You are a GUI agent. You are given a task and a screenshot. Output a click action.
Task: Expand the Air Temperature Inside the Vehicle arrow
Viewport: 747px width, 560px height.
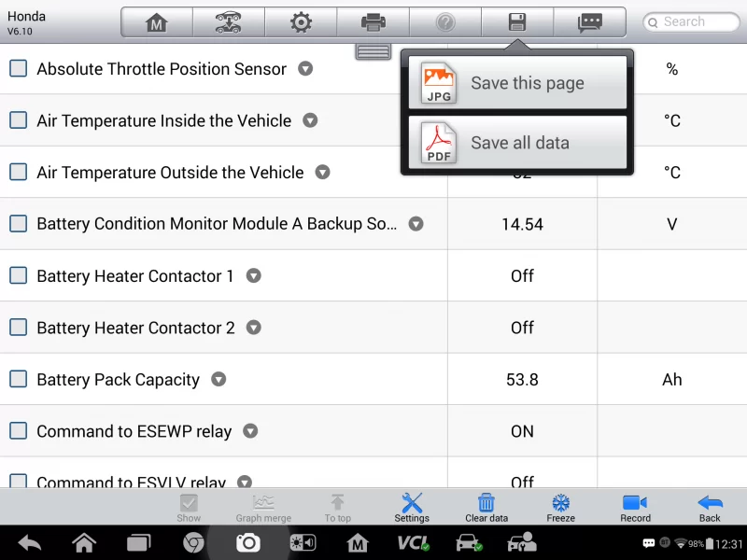pyautogui.click(x=310, y=120)
